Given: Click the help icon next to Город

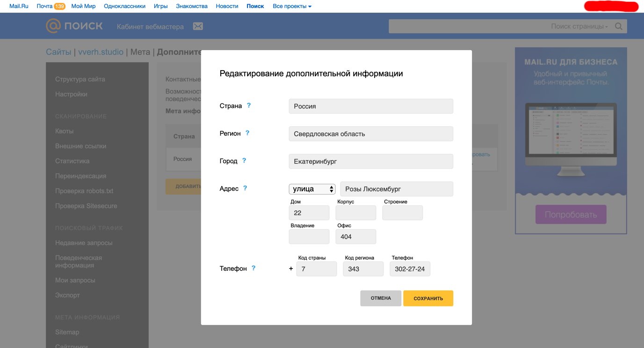Looking at the screenshot, I should (244, 161).
